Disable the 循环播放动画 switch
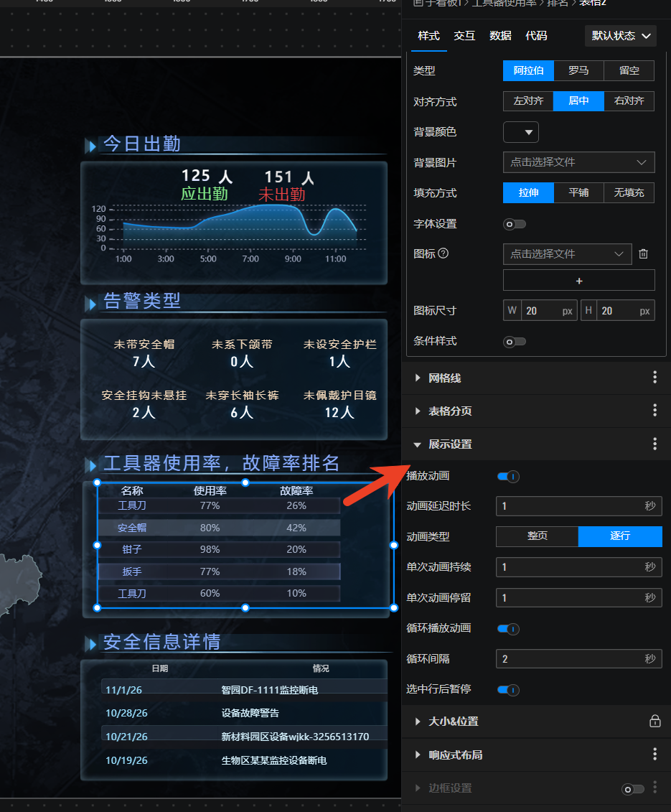The width and height of the screenshot is (671, 812). 508,628
